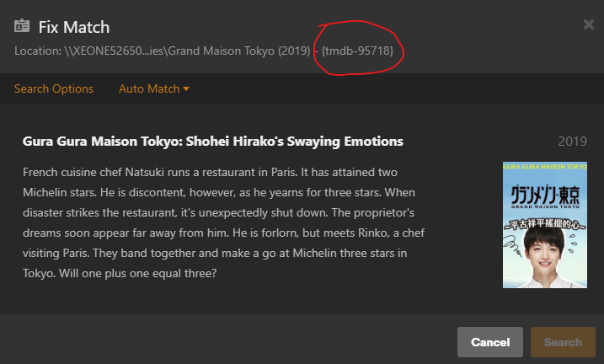Click the Auto Match caret arrow
Viewport: 604px width, 364px height.
click(x=186, y=88)
